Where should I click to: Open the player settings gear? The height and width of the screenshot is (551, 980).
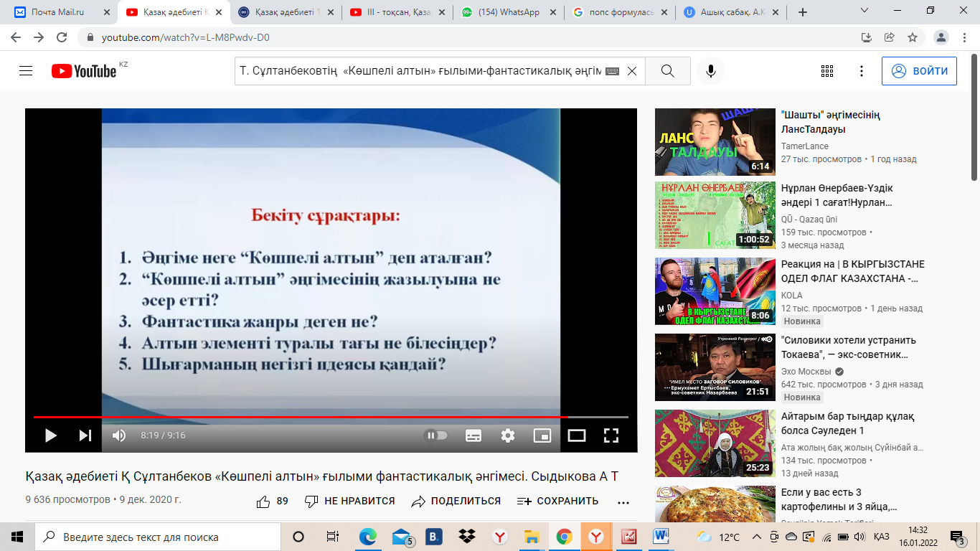pos(508,435)
